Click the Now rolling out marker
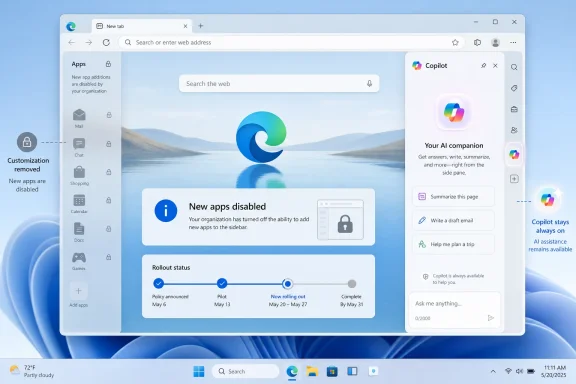This screenshot has height=384, width=576. (x=288, y=284)
